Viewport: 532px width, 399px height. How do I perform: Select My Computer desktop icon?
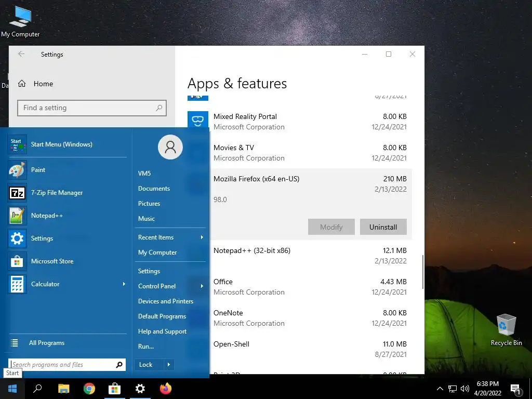(x=20, y=21)
